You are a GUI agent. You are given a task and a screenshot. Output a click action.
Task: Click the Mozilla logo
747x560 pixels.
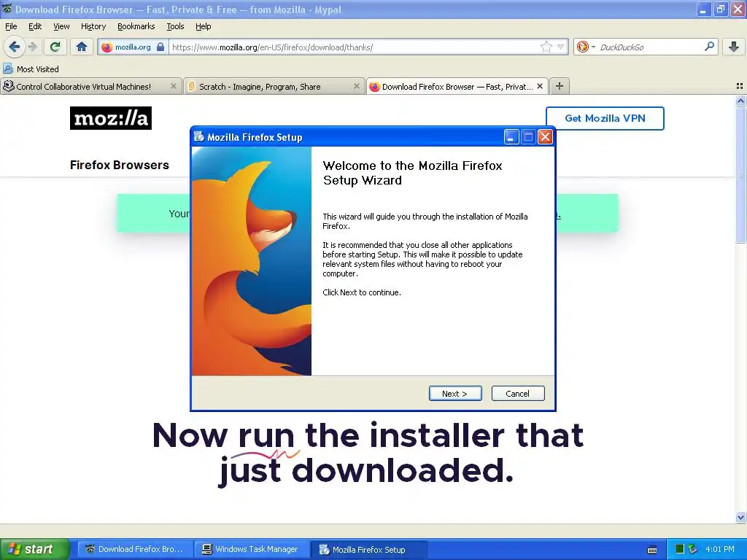pyautogui.click(x=111, y=118)
